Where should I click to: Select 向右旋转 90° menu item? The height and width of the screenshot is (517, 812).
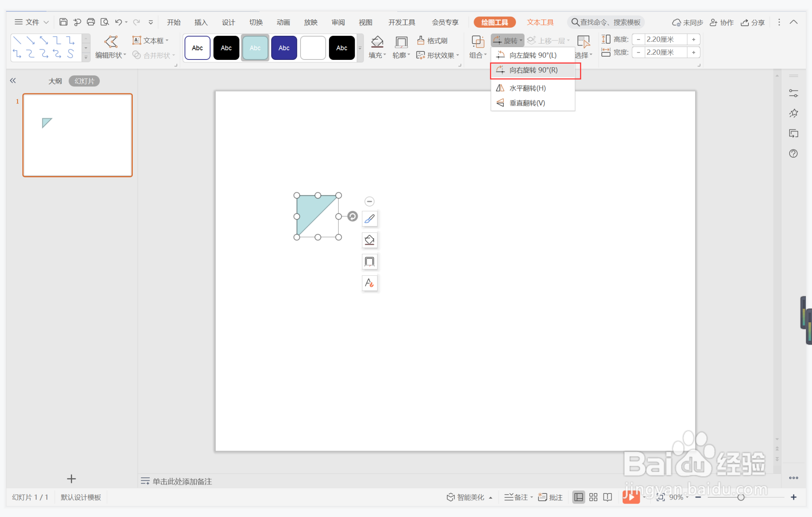[x=533, y=70]
